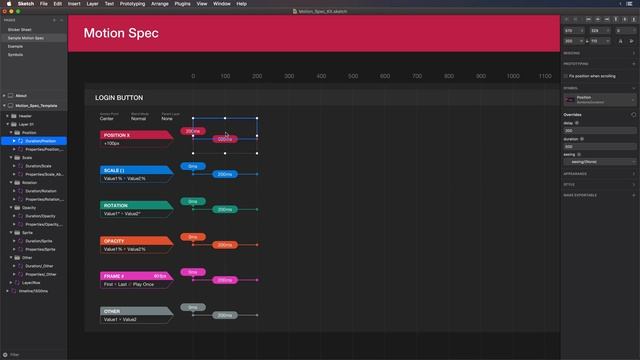This screenshot has height=360, width=640.
Task: Open the Layer menu
Action: [x=92, y=4]
